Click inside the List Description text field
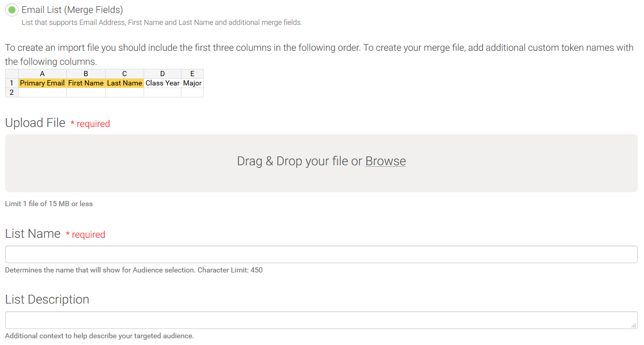 pos(321,320)
